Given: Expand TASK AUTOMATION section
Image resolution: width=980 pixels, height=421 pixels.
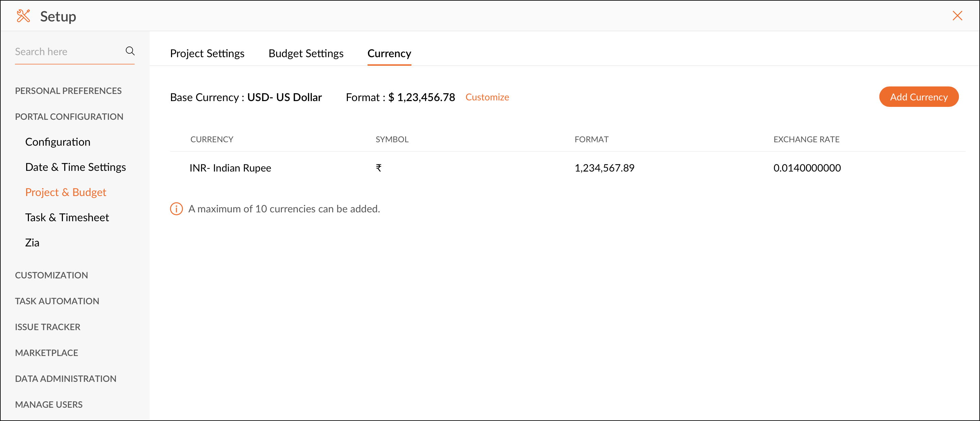Looking at the screenshot, I should [x=57, y=301].
